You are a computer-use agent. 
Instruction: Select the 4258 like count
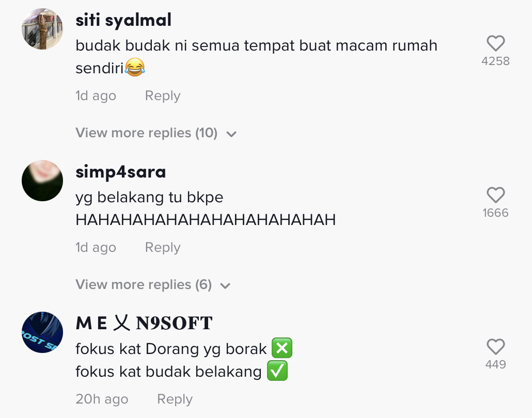(496, 61)
